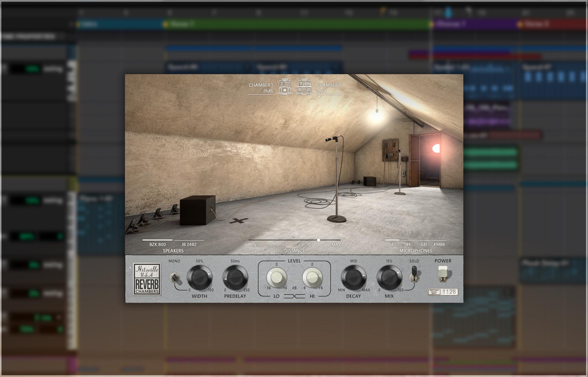Click the small background speaker box
The width and height of the screenshot is (588, 377).
(x=370, y=181)
